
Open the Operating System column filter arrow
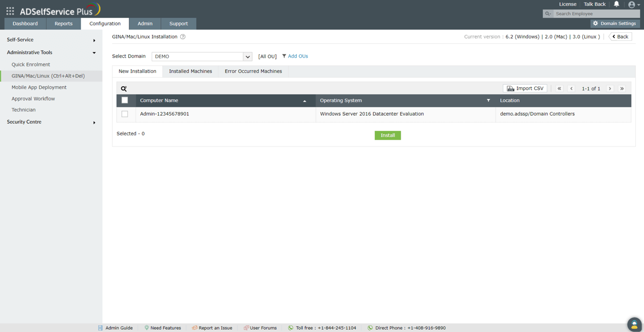[488, 101]
